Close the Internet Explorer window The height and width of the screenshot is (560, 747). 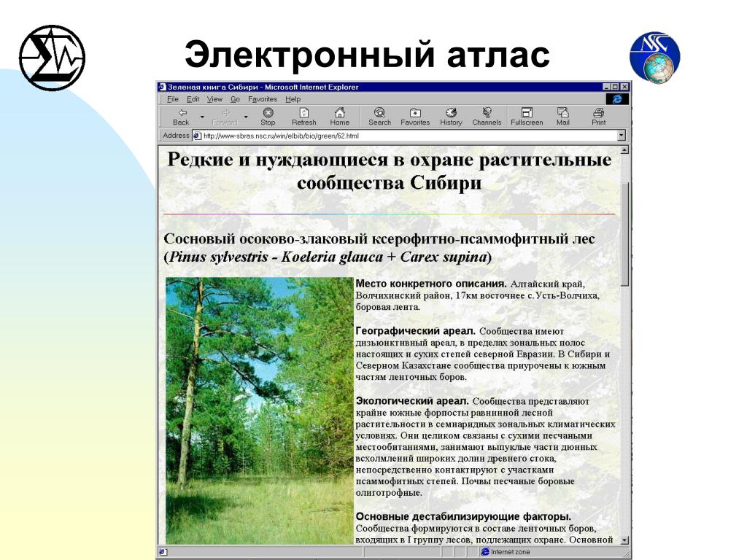click(624, 87)
